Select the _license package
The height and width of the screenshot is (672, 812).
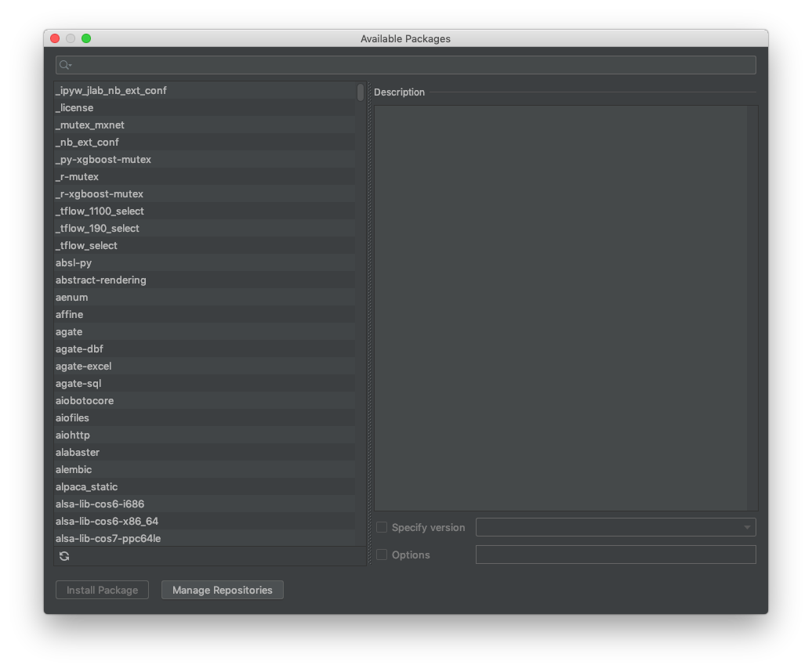[205, 107]
